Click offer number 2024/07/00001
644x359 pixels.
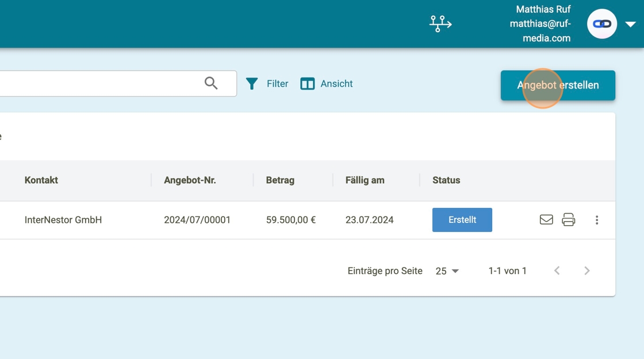click(x=197, y=220)
